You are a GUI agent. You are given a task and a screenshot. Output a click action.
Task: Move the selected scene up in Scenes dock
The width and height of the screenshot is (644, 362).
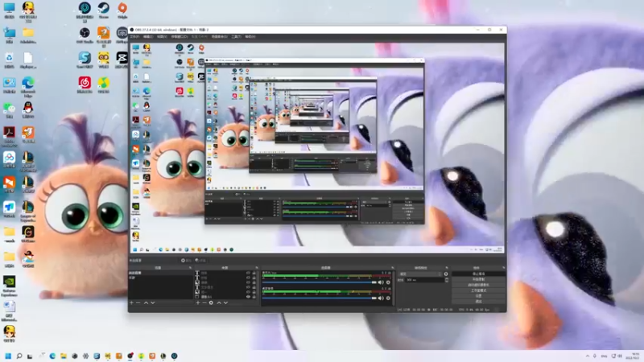146,303
